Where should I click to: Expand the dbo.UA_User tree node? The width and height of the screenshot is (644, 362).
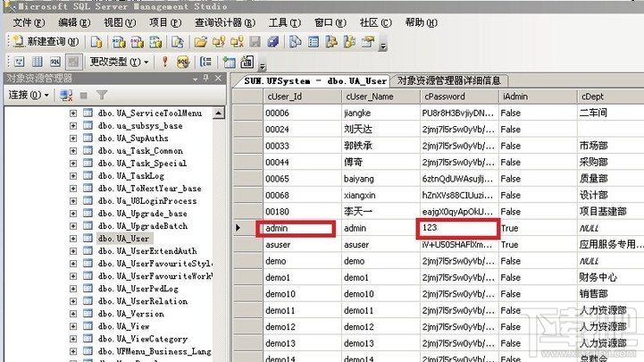pyautogui.click(x=73, y=239)
